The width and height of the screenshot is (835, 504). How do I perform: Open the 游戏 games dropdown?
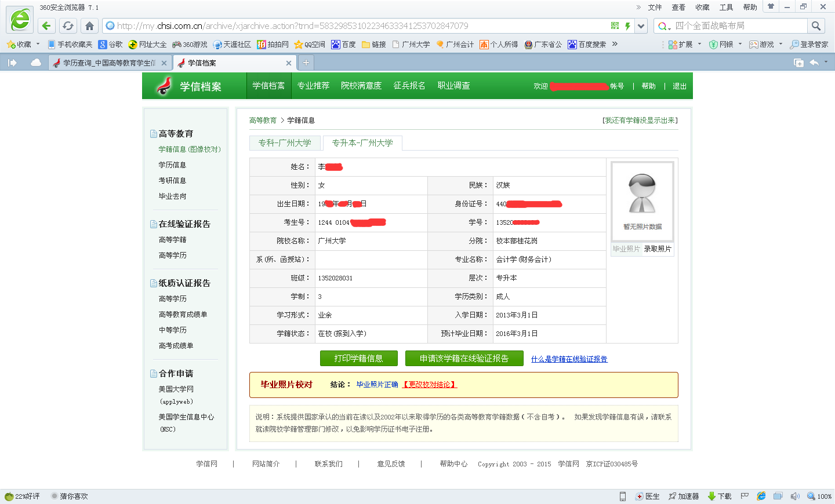(766, 44)
